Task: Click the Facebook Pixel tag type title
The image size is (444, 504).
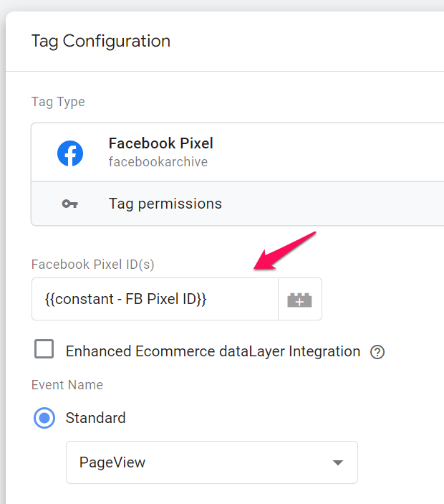Action: 160,143
